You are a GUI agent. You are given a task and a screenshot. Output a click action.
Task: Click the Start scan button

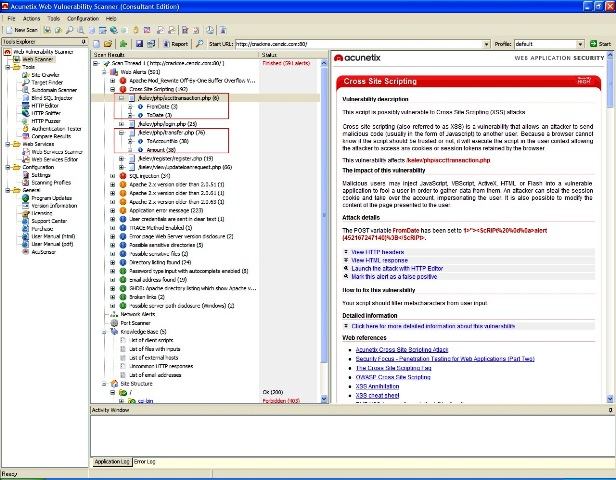click(601, 44)
